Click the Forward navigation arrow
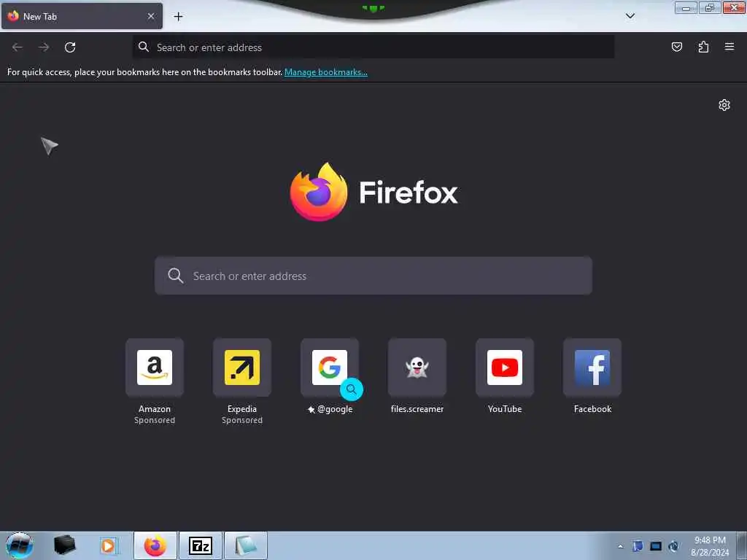The height and width of the screenshot is (560, 747). pos(44,47)
